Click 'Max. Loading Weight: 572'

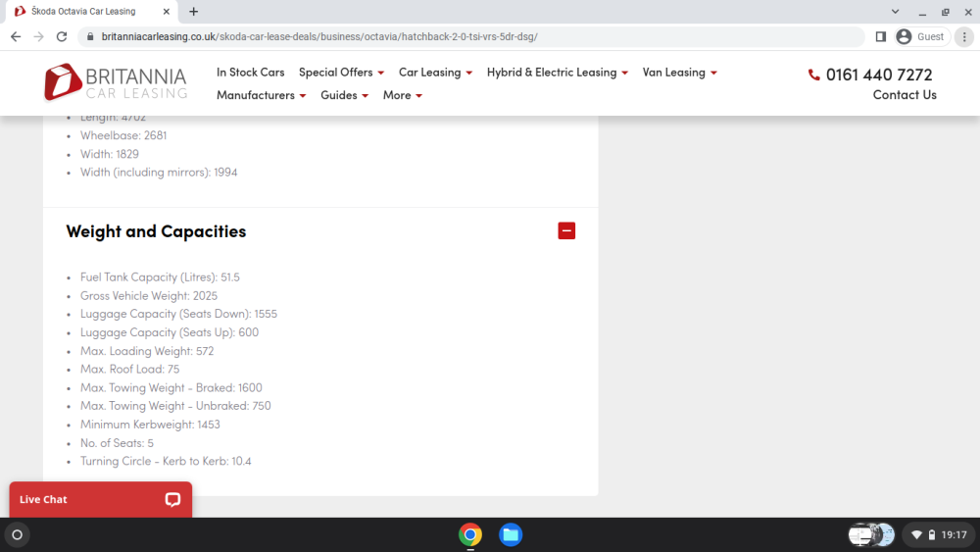click(x=147, y=351)
